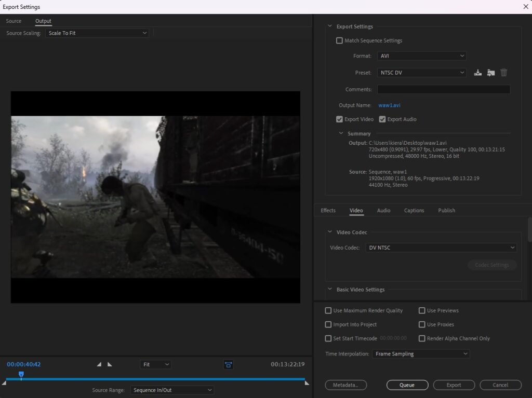Image resolution: width=532 pixels, height=398 pixels.
Task: Close the Export Settings dialog
Action: [525, 7]
